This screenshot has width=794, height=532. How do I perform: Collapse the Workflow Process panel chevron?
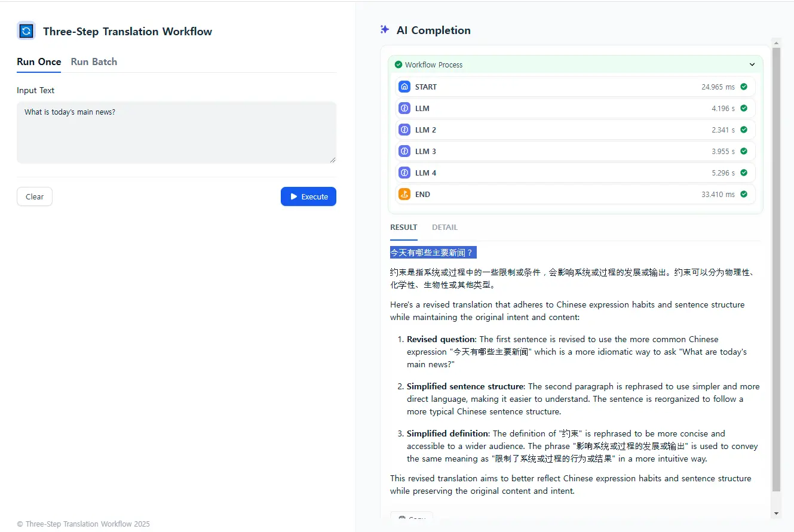tap(752, 64)
